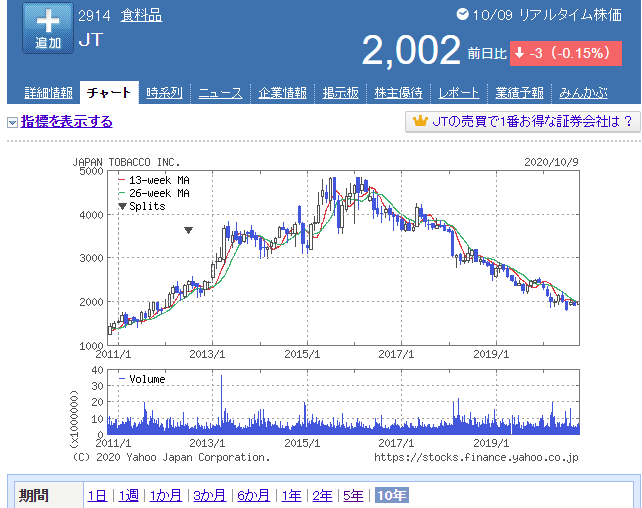
Task: Expand indicators using the arrow icon beside 指標を表示する
Action: [12, 122]
